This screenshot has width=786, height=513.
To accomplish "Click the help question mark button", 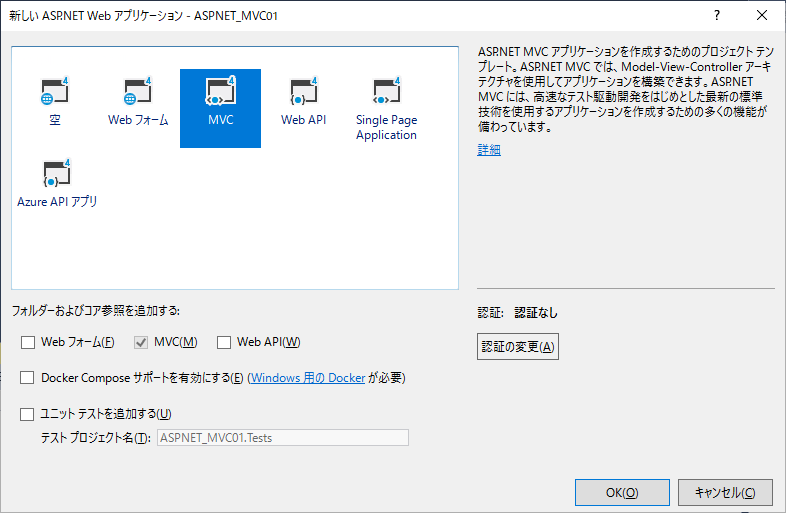I will 717,16.
